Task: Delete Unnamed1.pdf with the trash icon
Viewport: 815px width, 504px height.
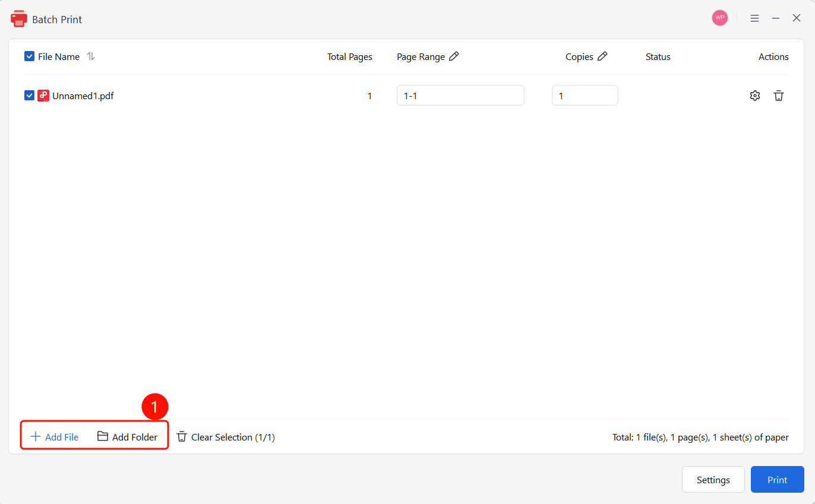Action: tap(779, 96)
